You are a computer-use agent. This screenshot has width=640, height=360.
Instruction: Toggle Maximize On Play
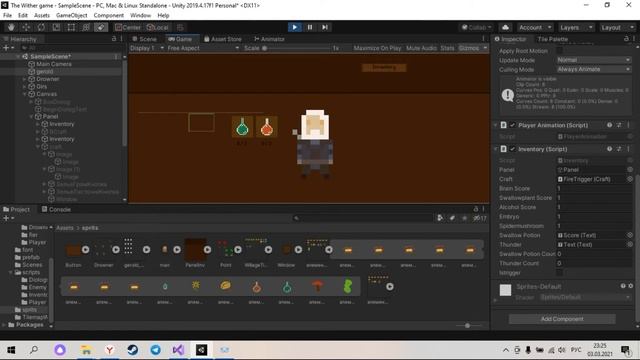pyautogui.click(x=377, y=48)
